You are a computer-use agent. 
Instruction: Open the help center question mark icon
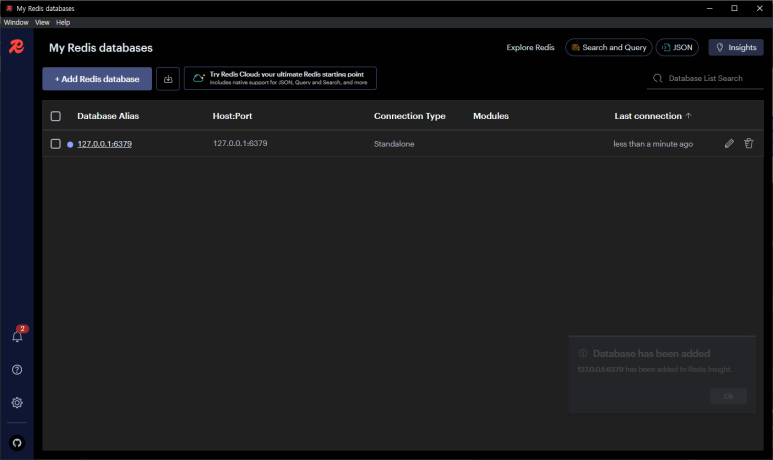(17, 370)
